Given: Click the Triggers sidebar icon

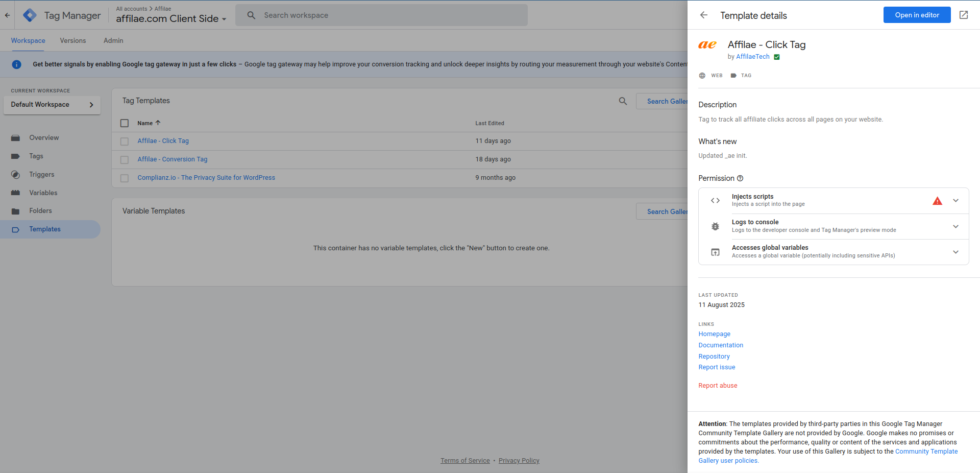Looking at the screenshot, I should tap(15, 175).
